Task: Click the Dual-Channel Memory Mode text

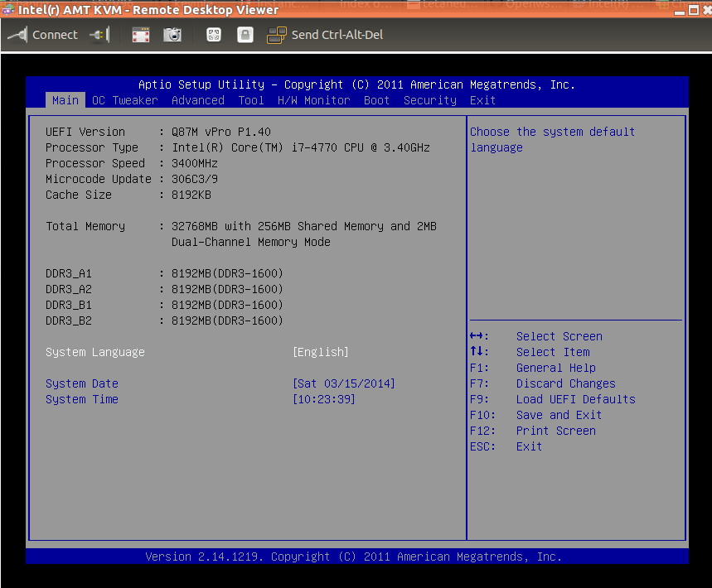Action: pyautogui.click(x=250, y=243)
